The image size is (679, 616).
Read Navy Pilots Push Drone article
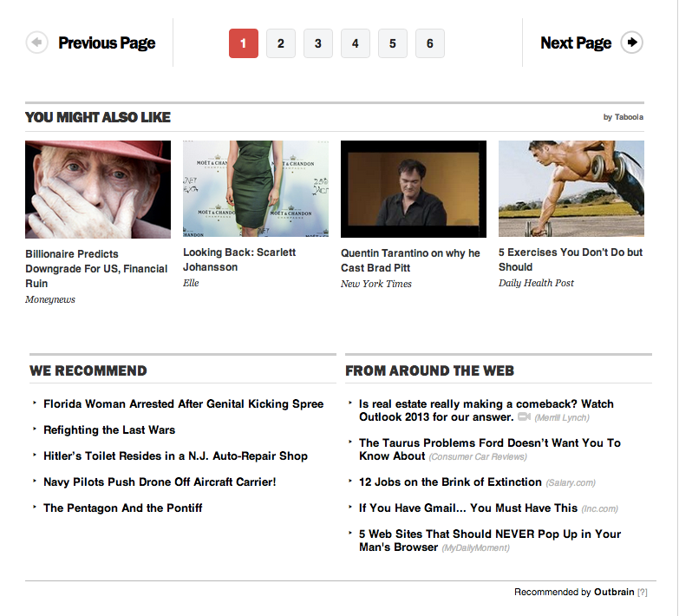coord(160,482)
